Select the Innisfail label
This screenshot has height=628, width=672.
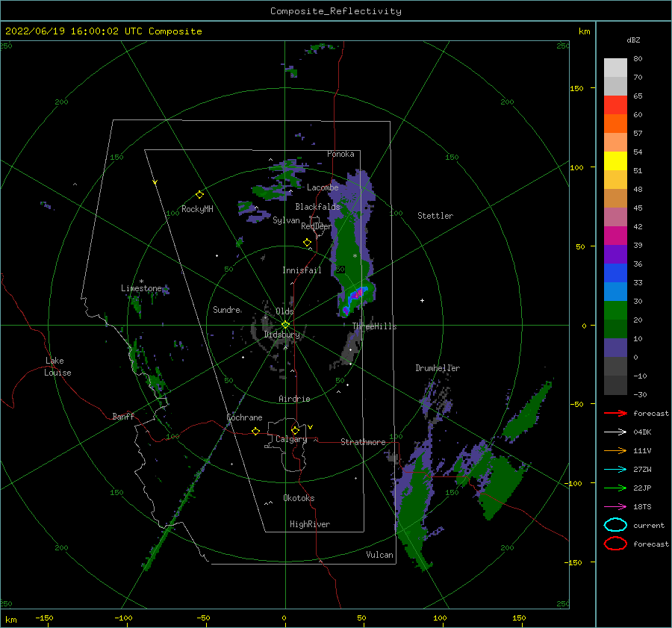(x=302, y=270)
